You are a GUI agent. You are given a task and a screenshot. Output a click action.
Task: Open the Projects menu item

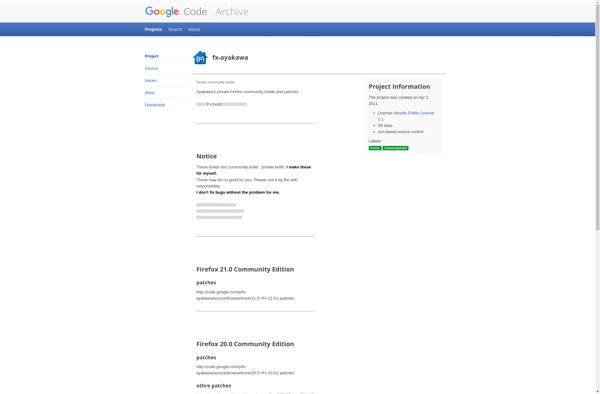click(x=153, y=29)
